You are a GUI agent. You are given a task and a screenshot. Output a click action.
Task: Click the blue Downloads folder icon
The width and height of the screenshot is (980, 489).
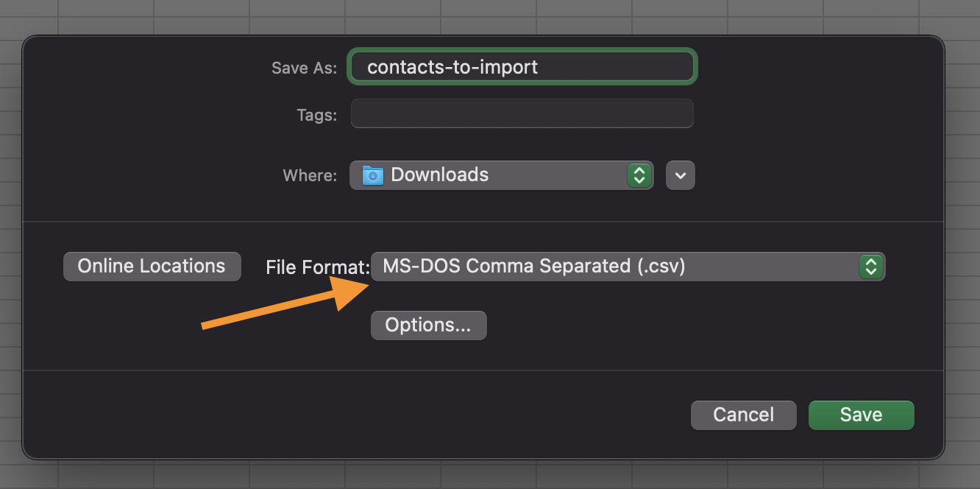coord(373,175)
